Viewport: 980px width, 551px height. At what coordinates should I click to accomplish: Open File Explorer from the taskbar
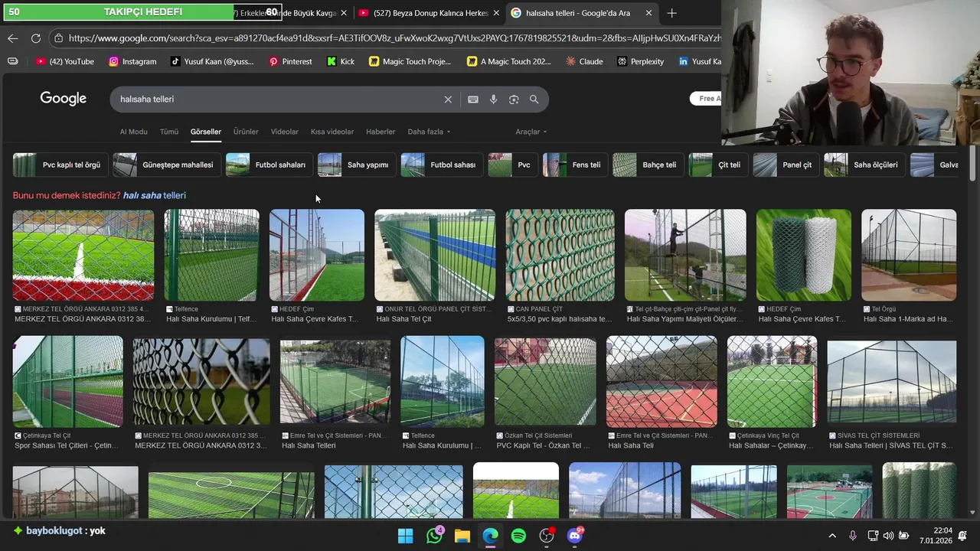click(x=462, y=536)
